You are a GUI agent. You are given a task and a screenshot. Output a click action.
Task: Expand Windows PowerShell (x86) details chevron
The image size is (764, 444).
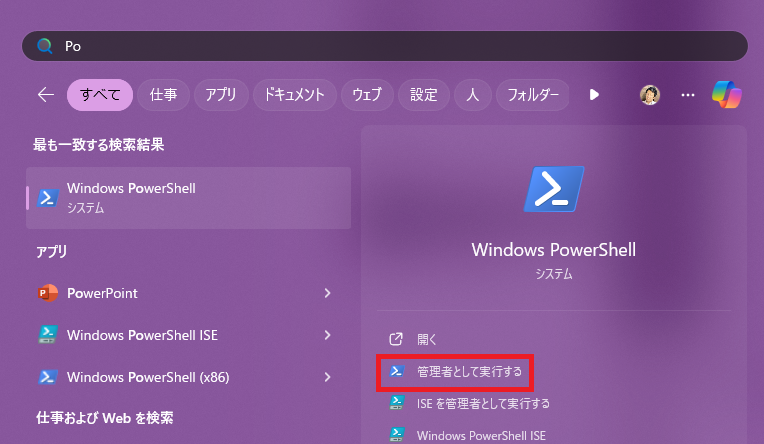click(x=327, y=377)
